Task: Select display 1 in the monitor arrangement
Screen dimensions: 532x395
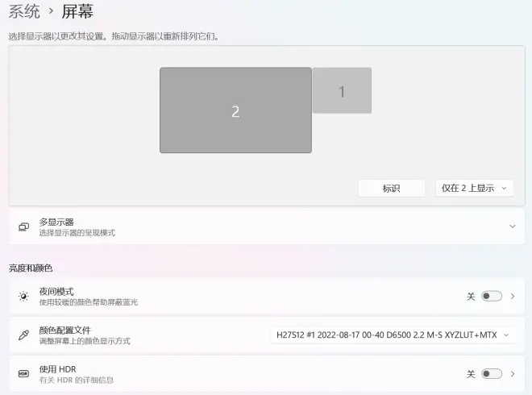Action: point(342,90)
